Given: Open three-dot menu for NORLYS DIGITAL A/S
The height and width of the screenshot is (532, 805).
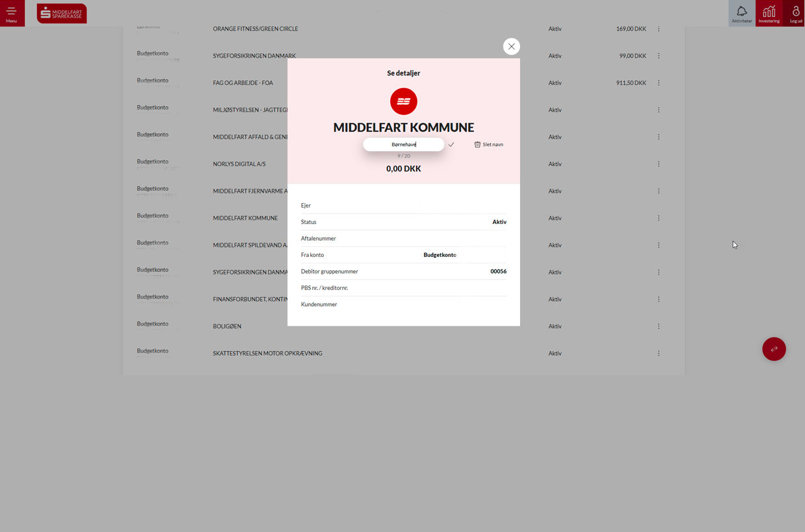Looking at the screenshot, I should click(659, 164).
